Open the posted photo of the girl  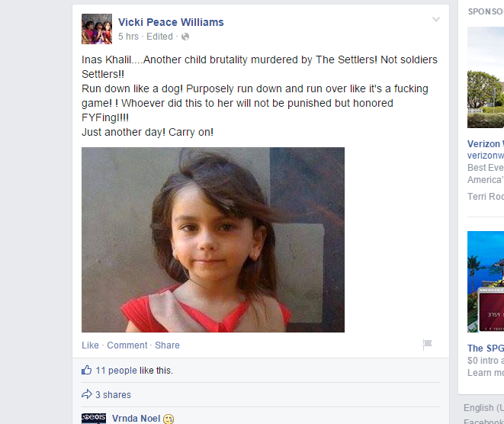tap(213, 239)
